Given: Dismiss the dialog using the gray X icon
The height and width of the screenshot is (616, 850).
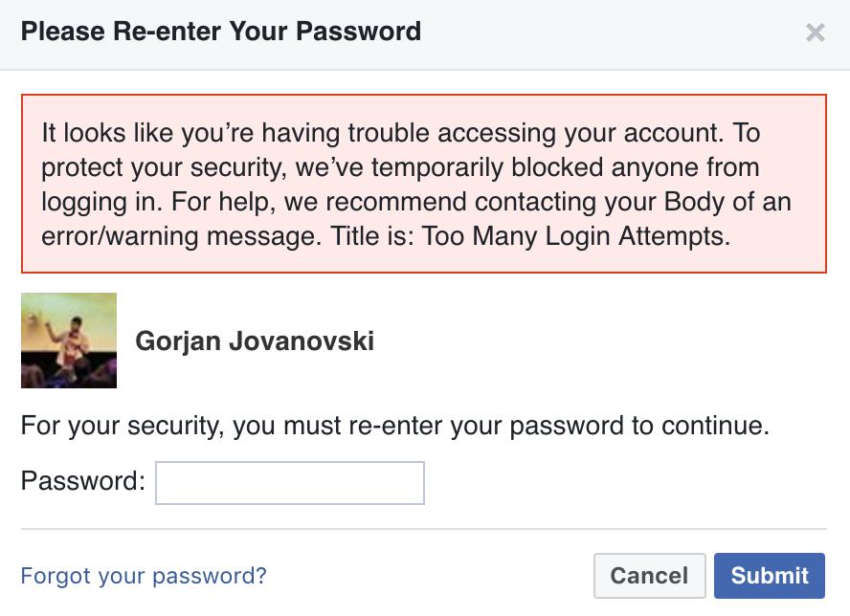Looking at the screenshot, I should [x=815, y=33].
